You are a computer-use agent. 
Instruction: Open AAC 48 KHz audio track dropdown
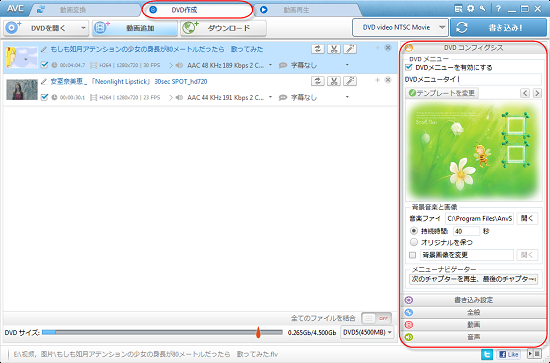click(x=270, y=65)
